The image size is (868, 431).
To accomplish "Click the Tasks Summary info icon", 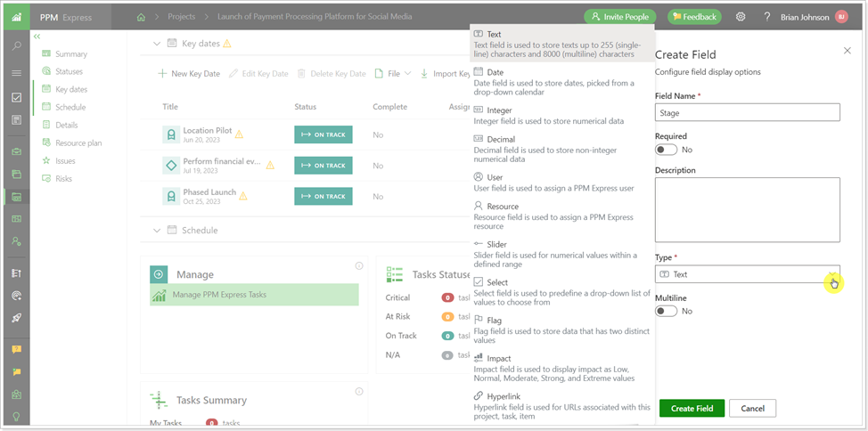I will pyautogui.click(x=359, y=392).
